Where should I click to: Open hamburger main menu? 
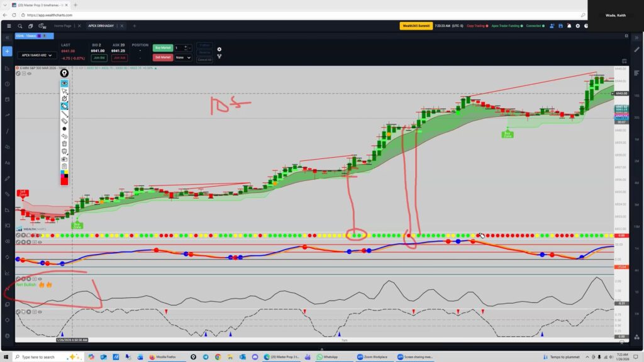point(8,26)
